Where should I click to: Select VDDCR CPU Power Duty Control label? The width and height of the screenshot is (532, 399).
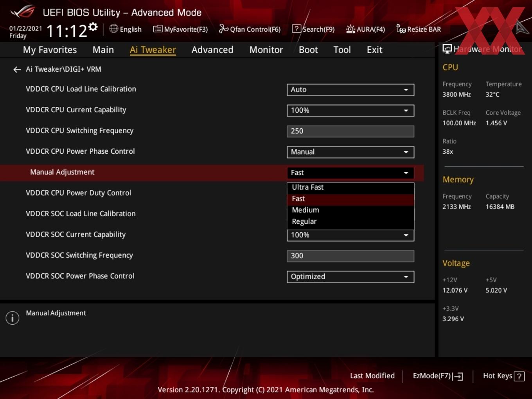click(79, 193)
